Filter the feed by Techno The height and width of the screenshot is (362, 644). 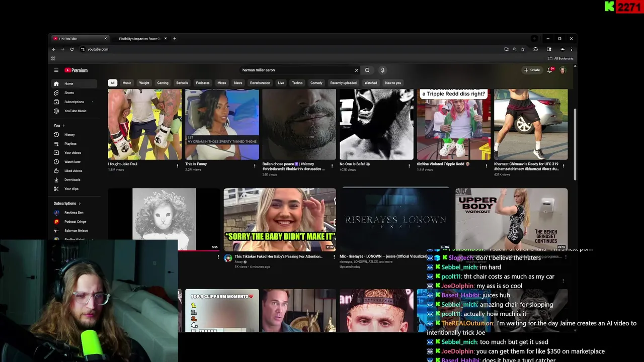click(297, 83)
